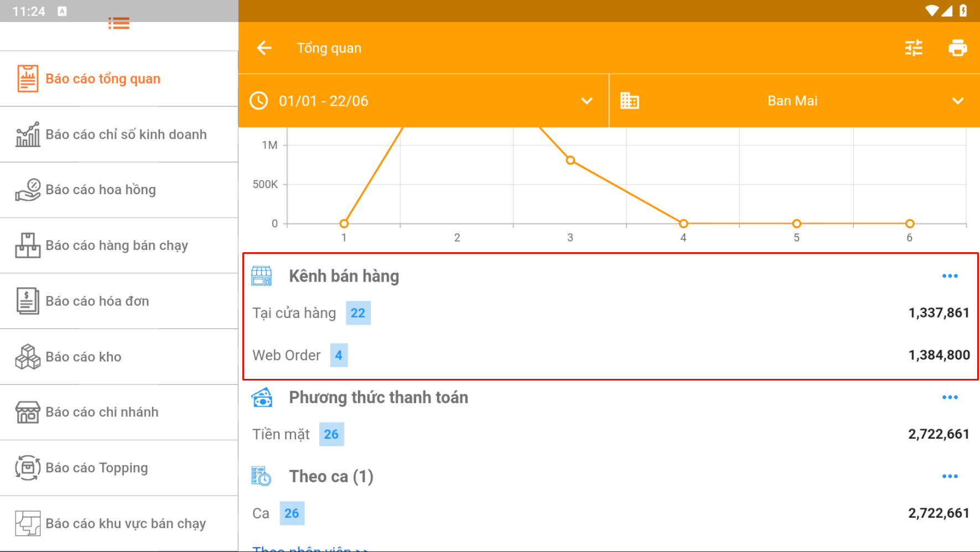980x552 pixels.
Task: Click the printer icon
Action: (x=957, y=48)
